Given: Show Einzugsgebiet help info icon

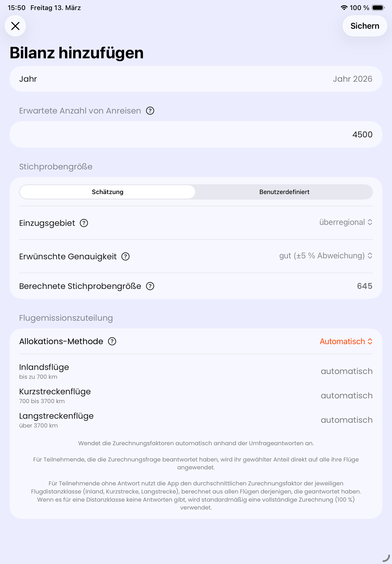Looking at the screenshot, I should click(84, 223).
